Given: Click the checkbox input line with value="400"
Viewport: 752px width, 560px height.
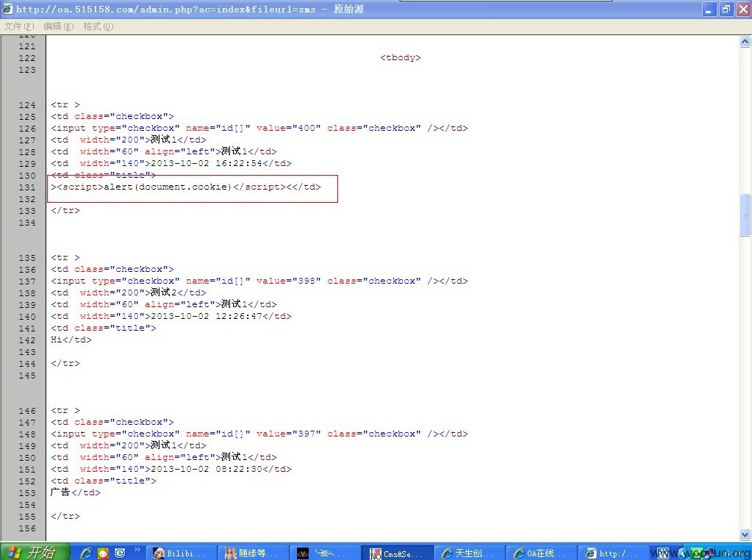Looking at the screenshot, I should (x=259, y=128).
